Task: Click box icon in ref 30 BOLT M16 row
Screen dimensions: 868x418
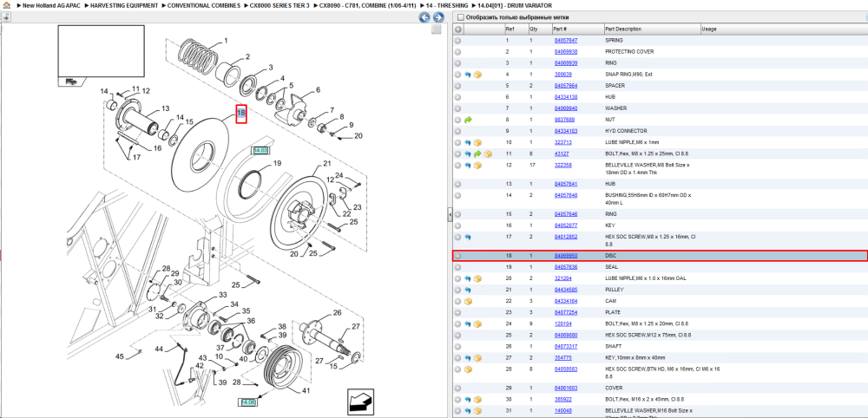Action: [x=477, y=399]
